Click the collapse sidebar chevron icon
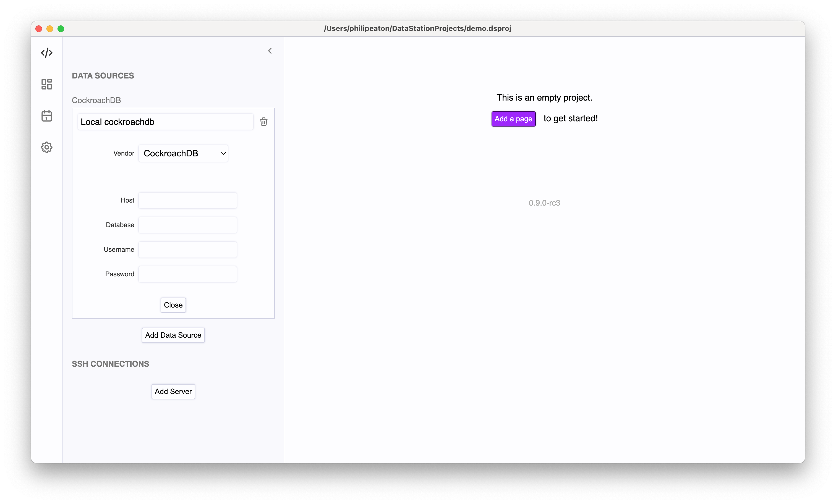The image size is (836, 504). [270, 51]
